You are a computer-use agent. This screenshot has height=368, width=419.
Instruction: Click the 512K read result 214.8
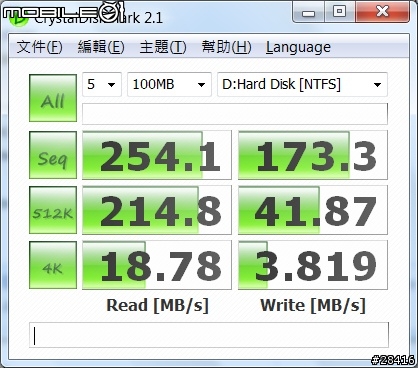pyautogui.click(x=157, y=210)
